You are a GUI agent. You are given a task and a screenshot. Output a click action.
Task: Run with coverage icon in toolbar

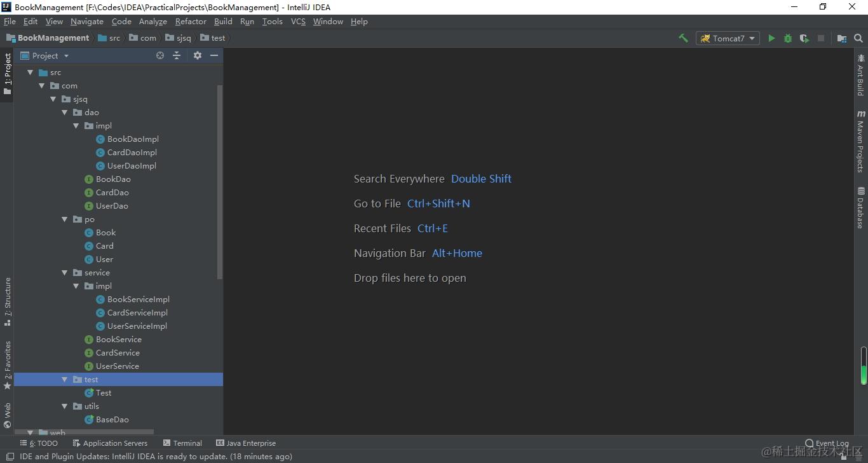coord(804,38)
